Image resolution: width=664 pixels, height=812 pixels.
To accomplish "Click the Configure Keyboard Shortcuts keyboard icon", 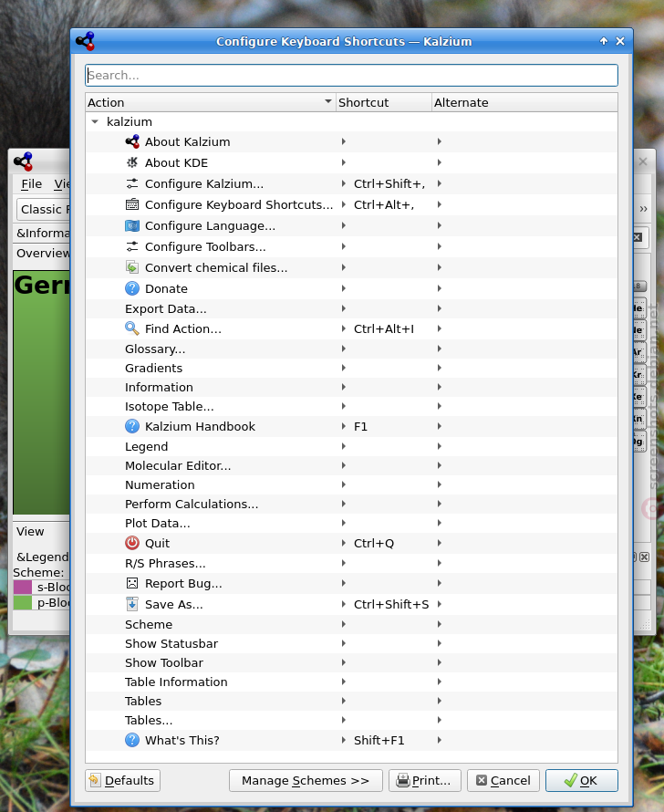I will pos(132,204).
